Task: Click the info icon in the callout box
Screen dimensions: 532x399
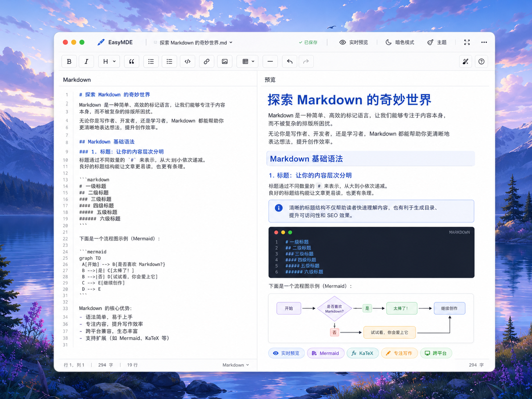Action: pos(279,208)
